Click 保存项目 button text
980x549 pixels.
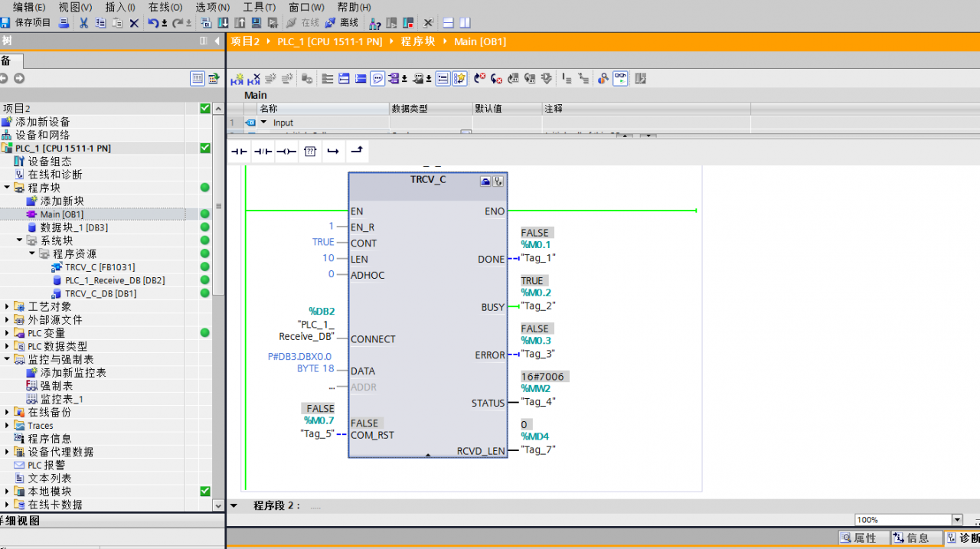tap(33, 23)
